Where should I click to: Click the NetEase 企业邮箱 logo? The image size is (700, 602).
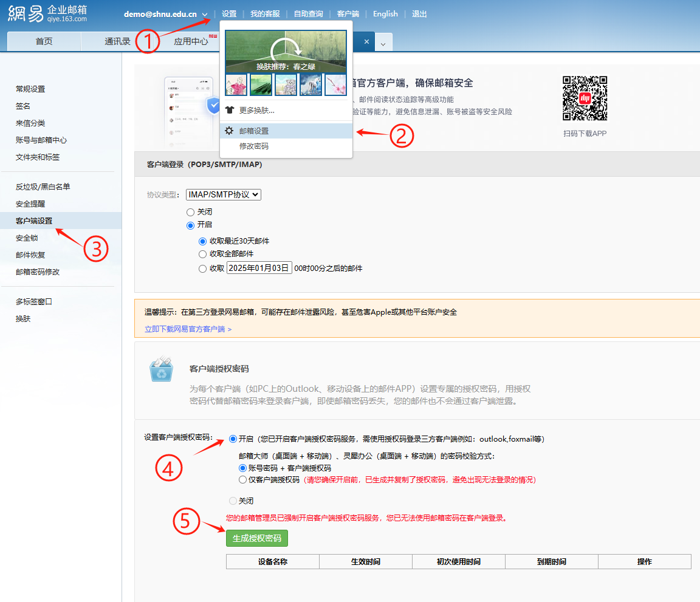click(x=47, y=15)
